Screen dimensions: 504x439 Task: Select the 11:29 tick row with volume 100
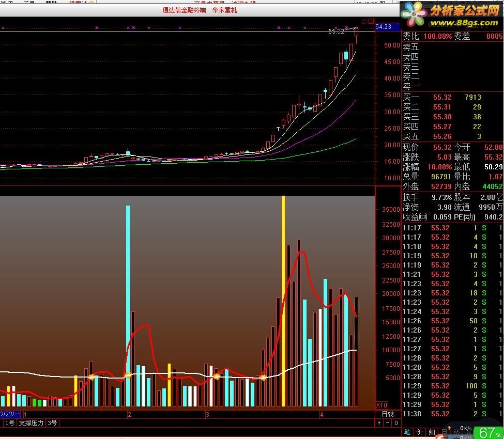pyautogui.click(x=452, y=386)
